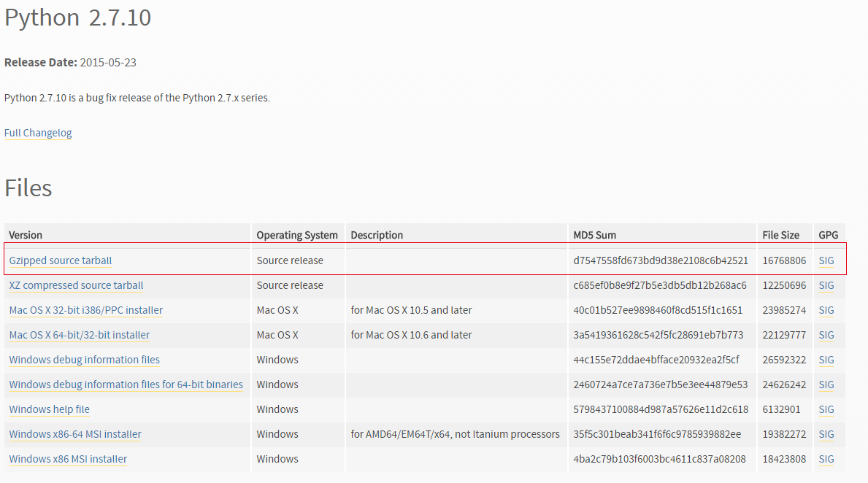868x483 pixels.
Task: Click the Description column header
Action: tap(377, 235)
